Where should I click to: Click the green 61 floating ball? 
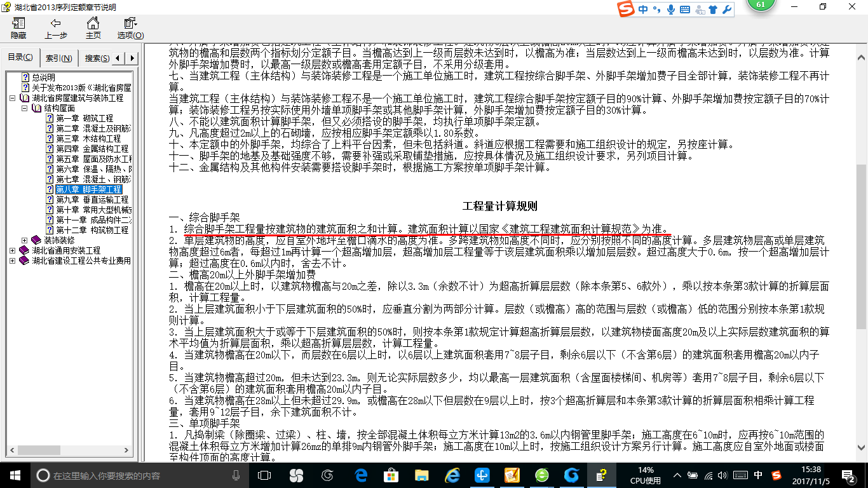click(x=761, y=4)
